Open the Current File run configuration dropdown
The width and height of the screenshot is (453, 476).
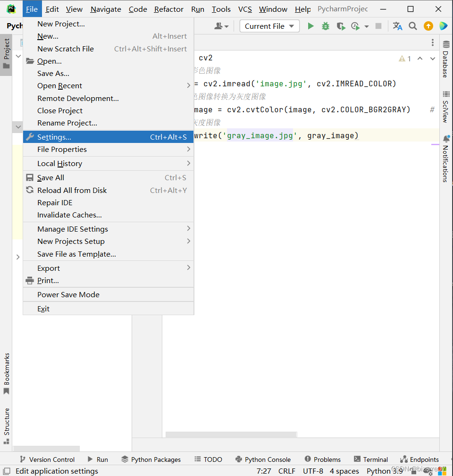click(269, 26)
